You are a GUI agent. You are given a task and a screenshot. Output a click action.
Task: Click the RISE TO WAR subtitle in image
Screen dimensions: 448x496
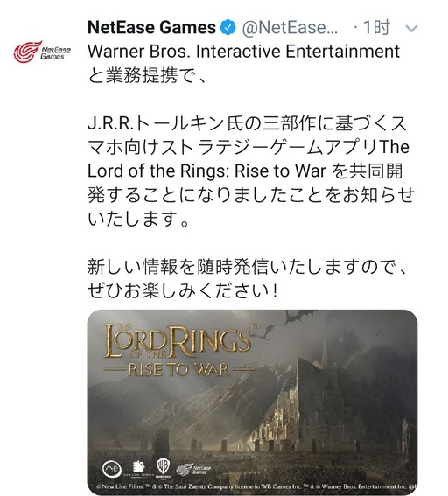[178, 369]
